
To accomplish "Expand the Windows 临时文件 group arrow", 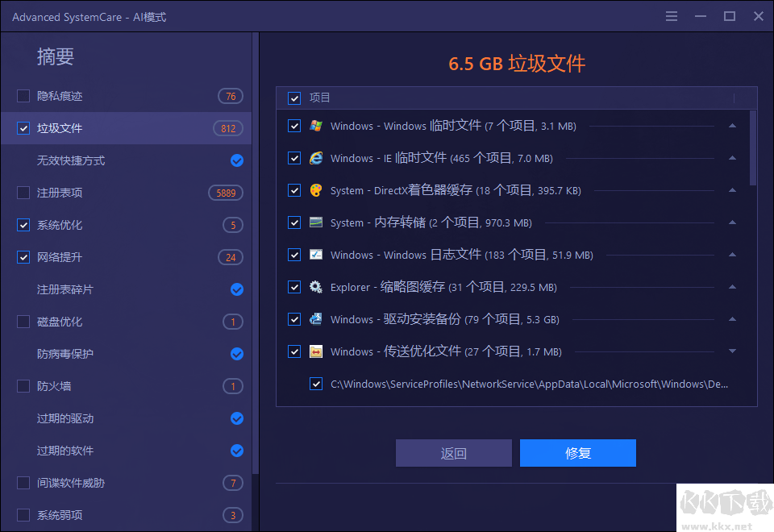I will [733, 126].
